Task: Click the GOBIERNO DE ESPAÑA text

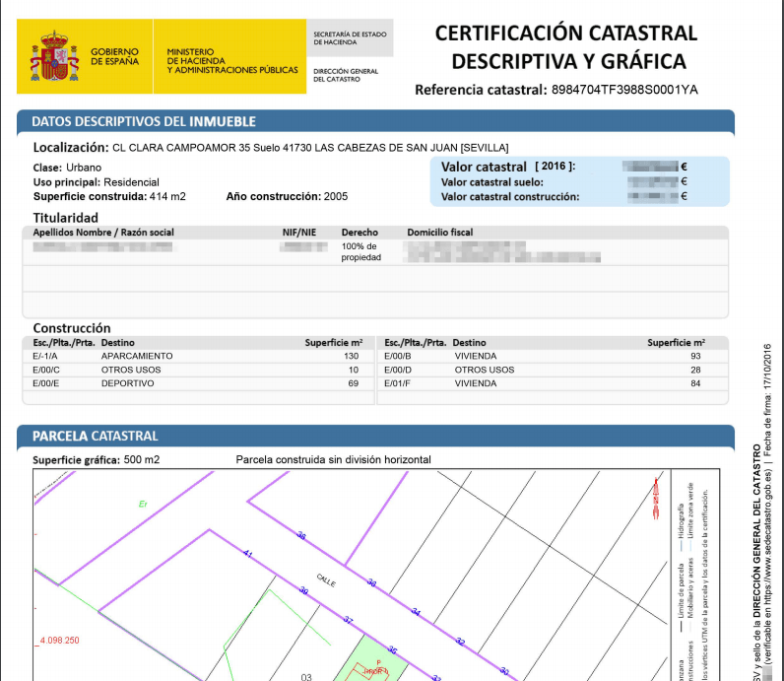Action: (114, 56)
